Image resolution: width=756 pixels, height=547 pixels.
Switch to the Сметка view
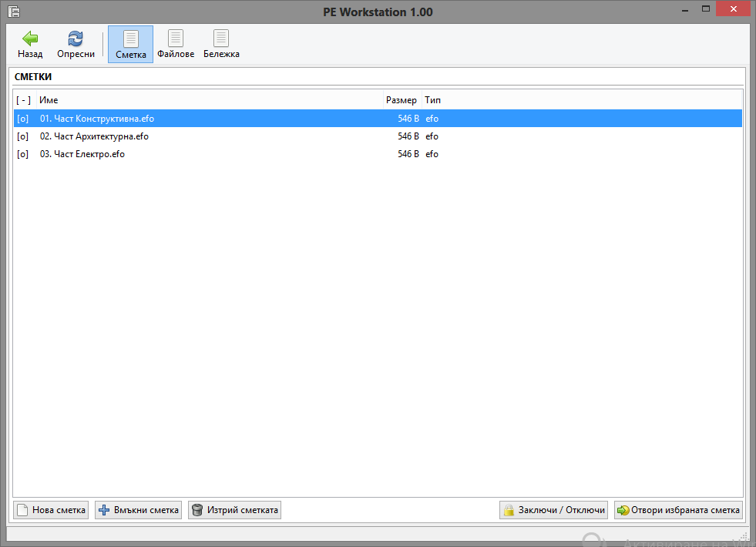click(x=130, y=45)
